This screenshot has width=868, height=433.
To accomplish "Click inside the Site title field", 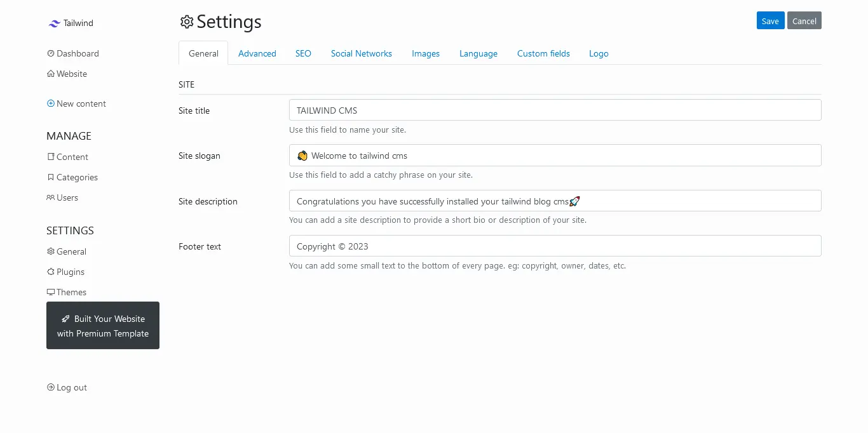I will pyautogui.click(x=555, y=110).
